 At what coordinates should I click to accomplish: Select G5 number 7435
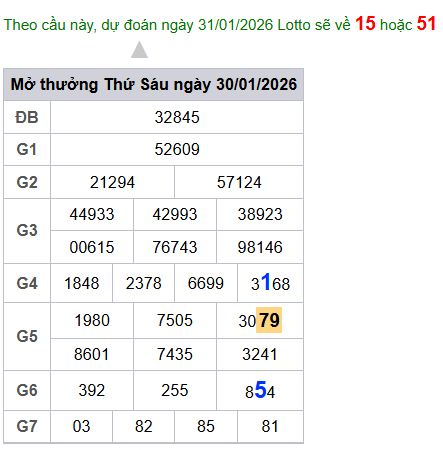(x=175, y=354)
